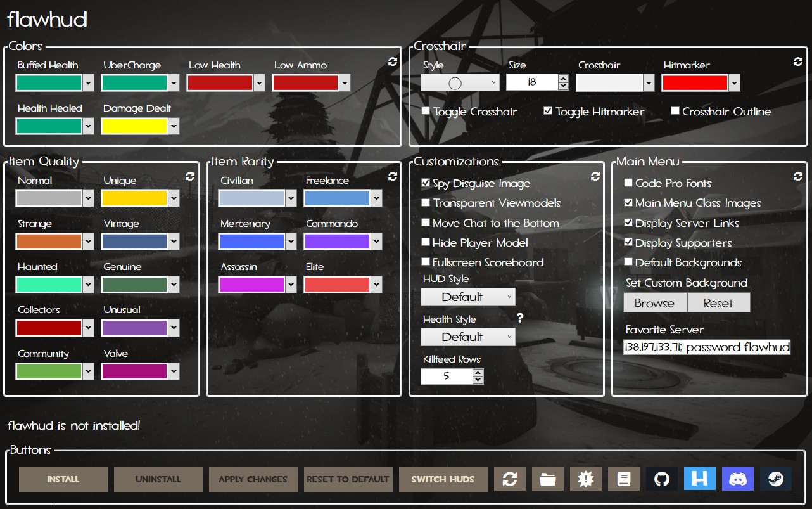812x509 pixels.
Task: Open the HUD Style dropdown
Action: tap(467, 296)
